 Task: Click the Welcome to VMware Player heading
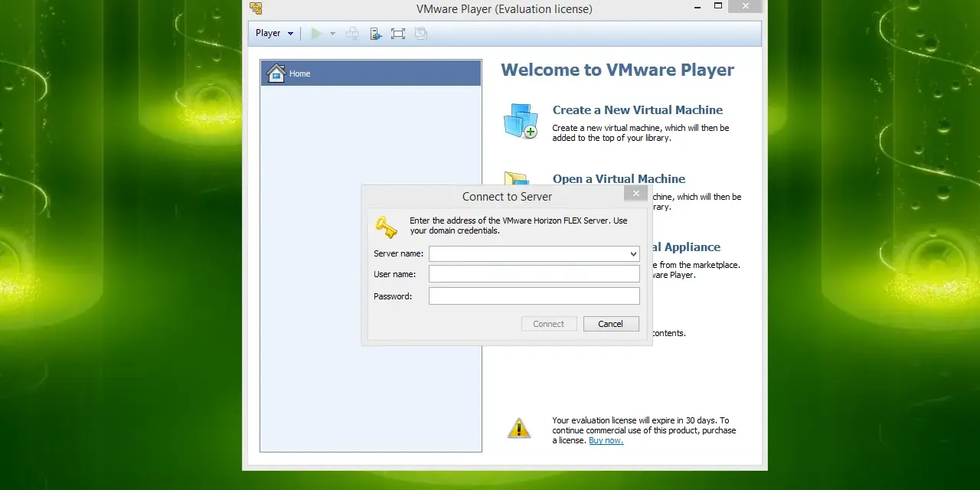click(617, 70)
